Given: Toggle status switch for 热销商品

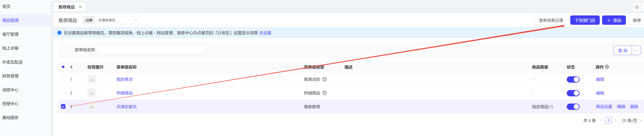Looking at the screenshot, I should coord(573,93).
